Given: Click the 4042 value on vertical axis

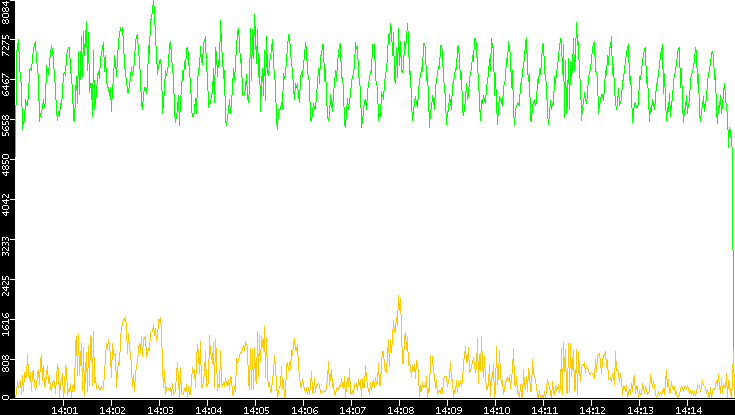Looking at the screenshot, I should tap(6, 206).
